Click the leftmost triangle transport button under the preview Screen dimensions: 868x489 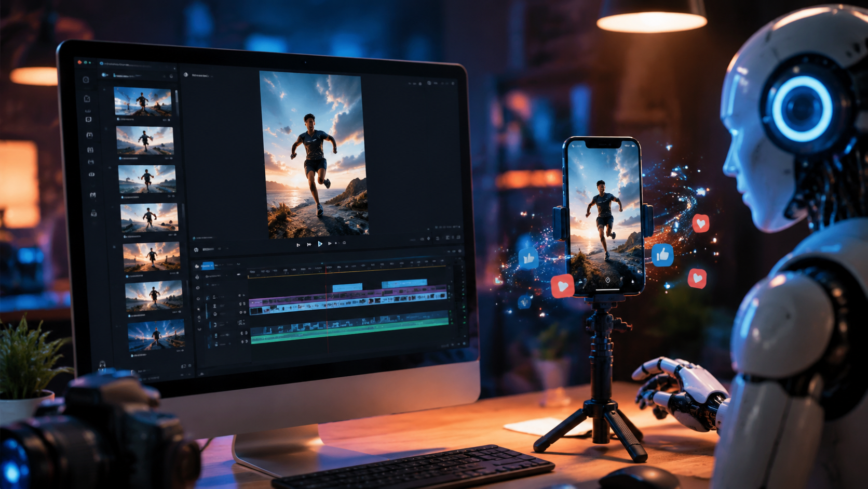[x=298, y=245]
